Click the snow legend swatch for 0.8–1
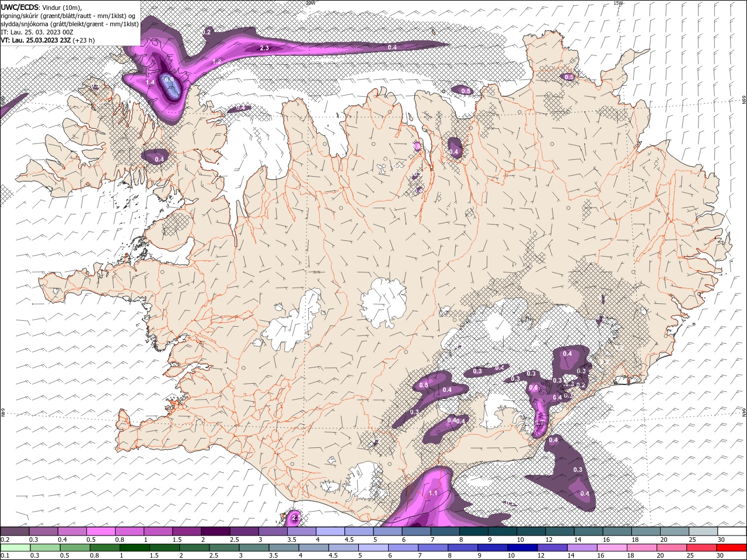 pyautogui.click(x=129, y=531)
